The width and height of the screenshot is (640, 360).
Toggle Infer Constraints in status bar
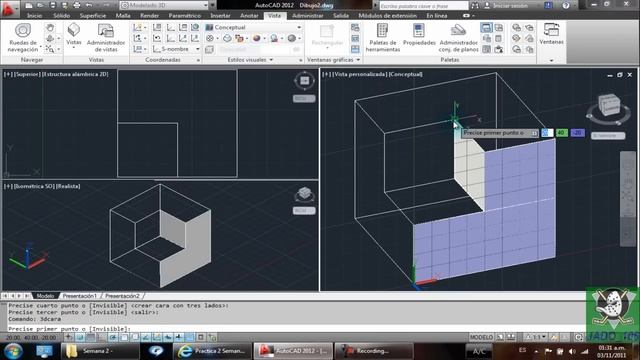[x=69, y=337]
